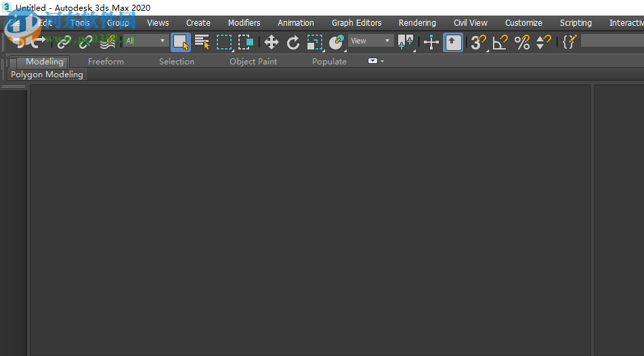
Task: Toggle the Percent Snap icon
Action: click(x=522, y=42)
